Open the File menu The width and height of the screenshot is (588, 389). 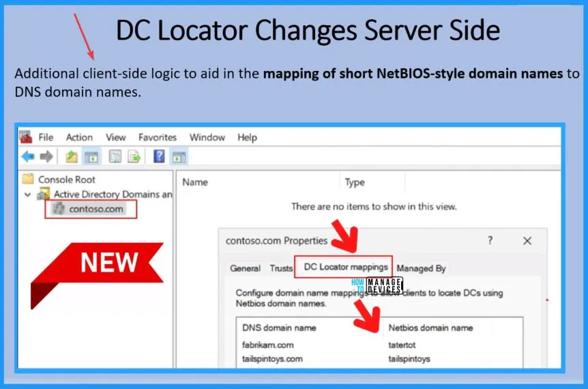click(46, 137)
